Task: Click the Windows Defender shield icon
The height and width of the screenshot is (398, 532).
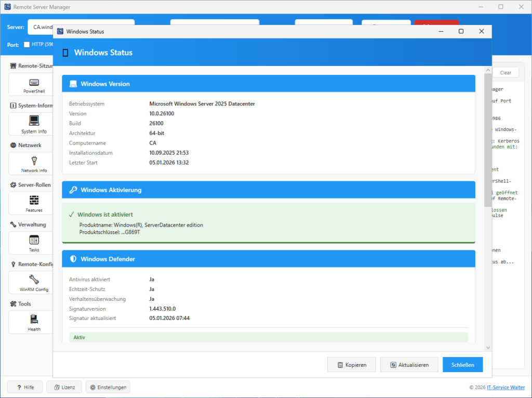Action: click(x=73, y=259)
